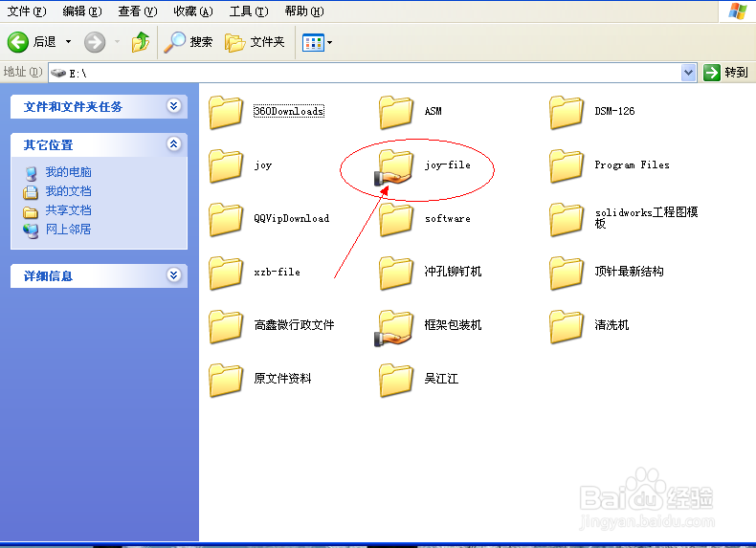Expand the address bar dropdown
Viewport: 756px width, 548px height.
coord(688,73)
